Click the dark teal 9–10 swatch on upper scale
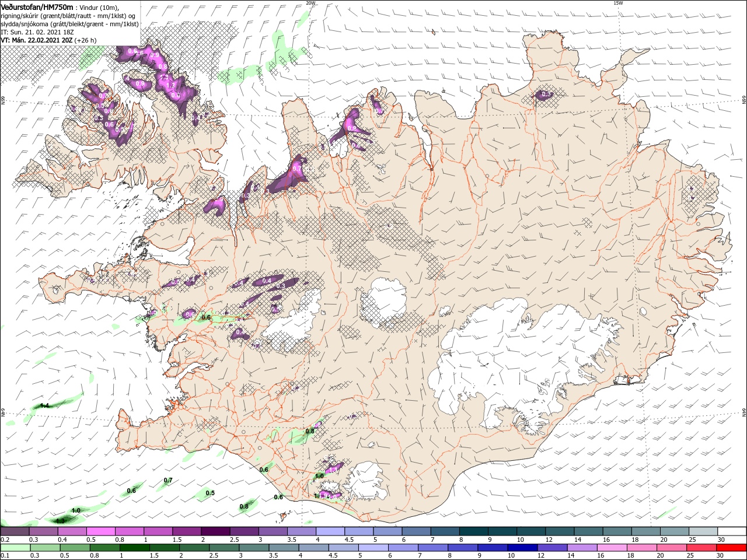 [x=501, y=531]
